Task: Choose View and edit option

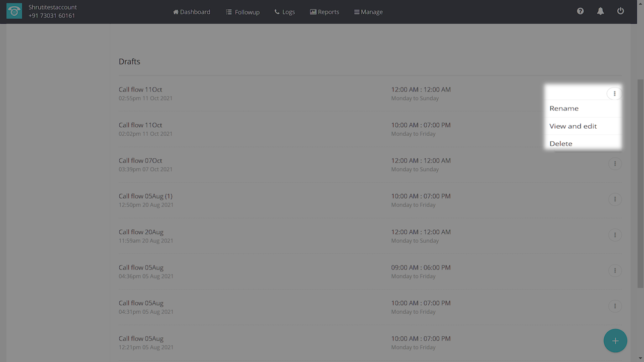Action: tap(573, 126)
